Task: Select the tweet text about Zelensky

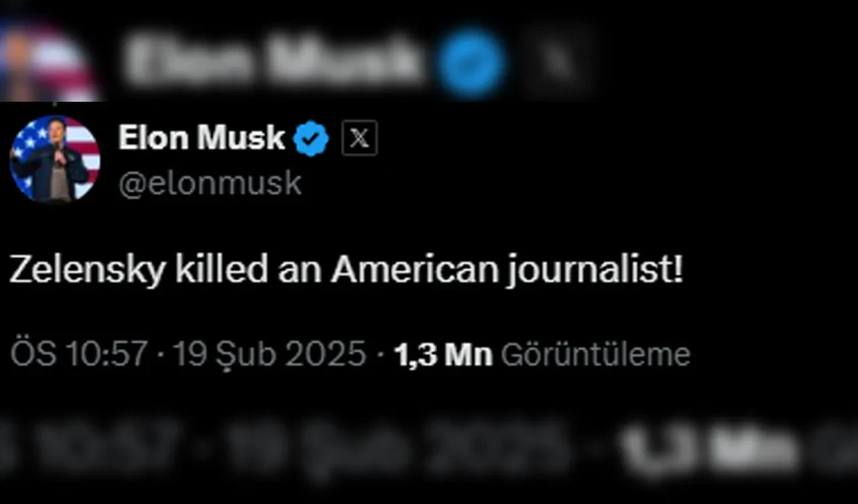Action: click(x=345, y=269)
